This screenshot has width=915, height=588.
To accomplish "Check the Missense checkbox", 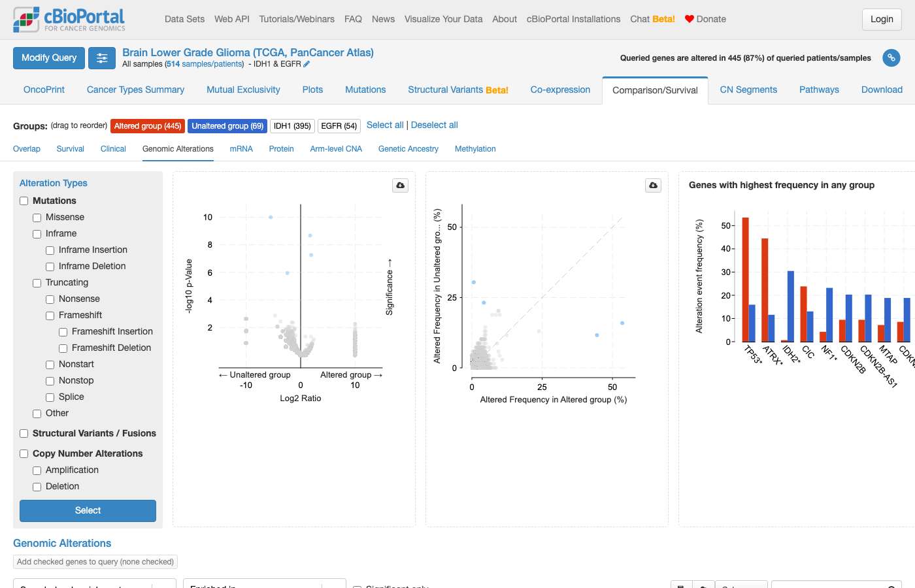I will (37, 218).
